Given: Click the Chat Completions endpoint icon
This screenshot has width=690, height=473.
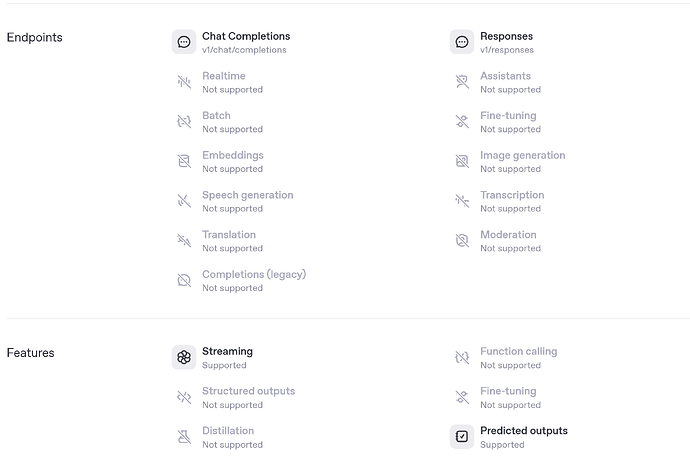Looking at the screenshot, I should (x=184, y=42).
